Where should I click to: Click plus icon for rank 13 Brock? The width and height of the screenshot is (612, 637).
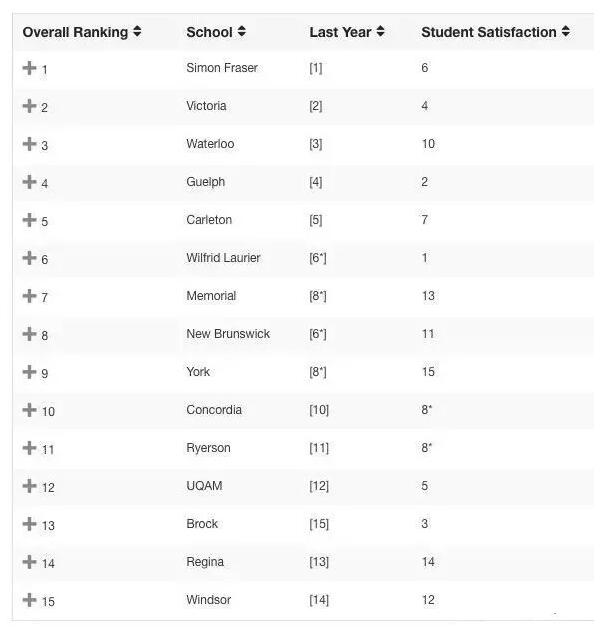tap(30, 523)
